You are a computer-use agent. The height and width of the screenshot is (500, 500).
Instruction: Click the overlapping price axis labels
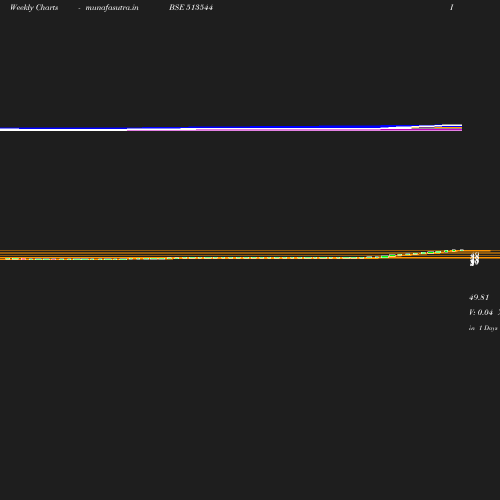tap(474, 259)
